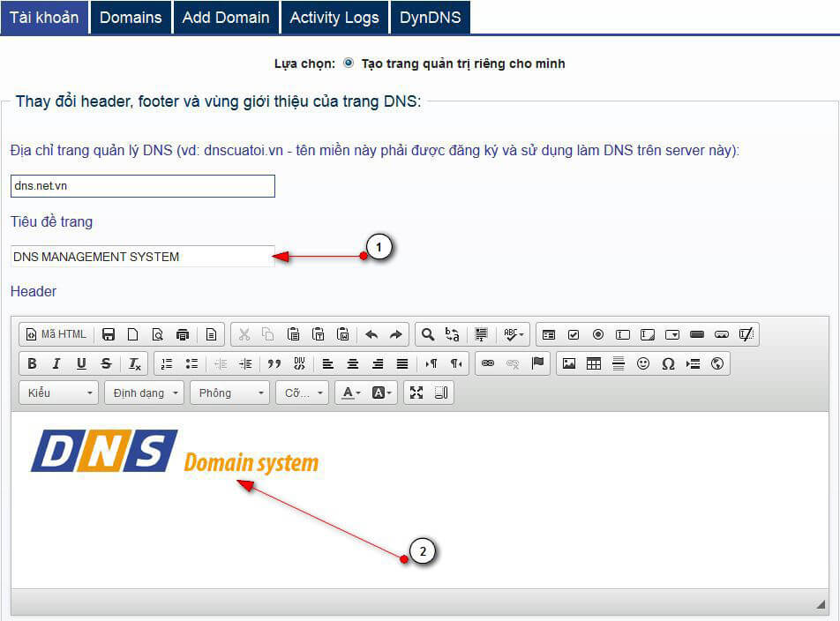Justify text alignment

402,364
